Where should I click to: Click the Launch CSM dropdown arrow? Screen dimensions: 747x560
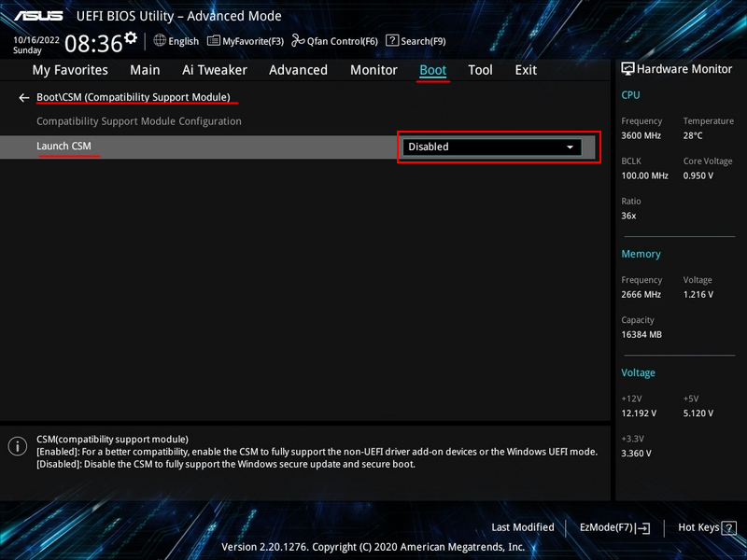coord(570,147)
